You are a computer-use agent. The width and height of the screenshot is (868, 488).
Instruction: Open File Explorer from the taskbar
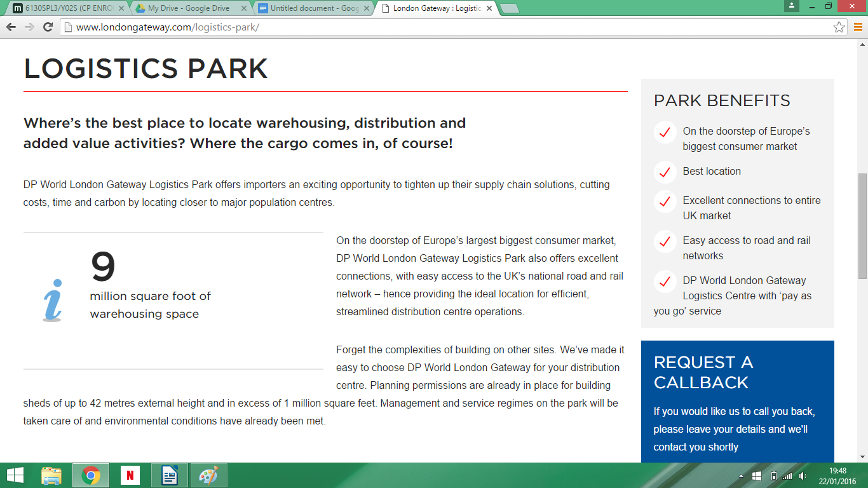[51, 475]
